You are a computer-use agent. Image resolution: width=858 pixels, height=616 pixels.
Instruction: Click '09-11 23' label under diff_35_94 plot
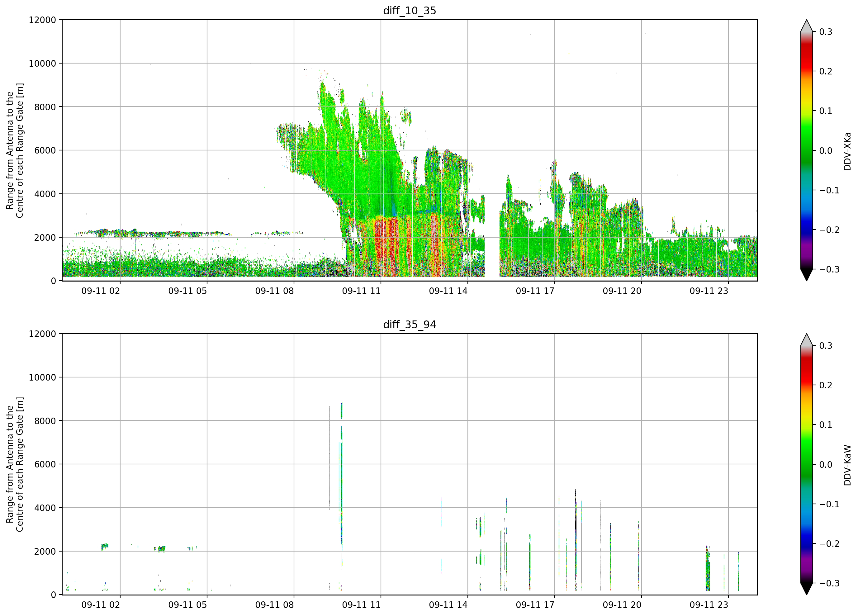click(709, 605)
